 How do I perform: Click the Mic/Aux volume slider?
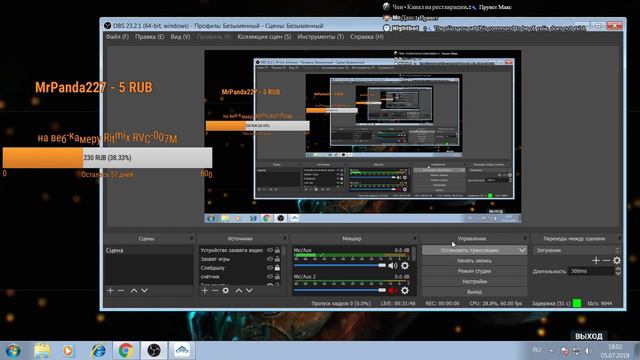click(x=340, y=266)
